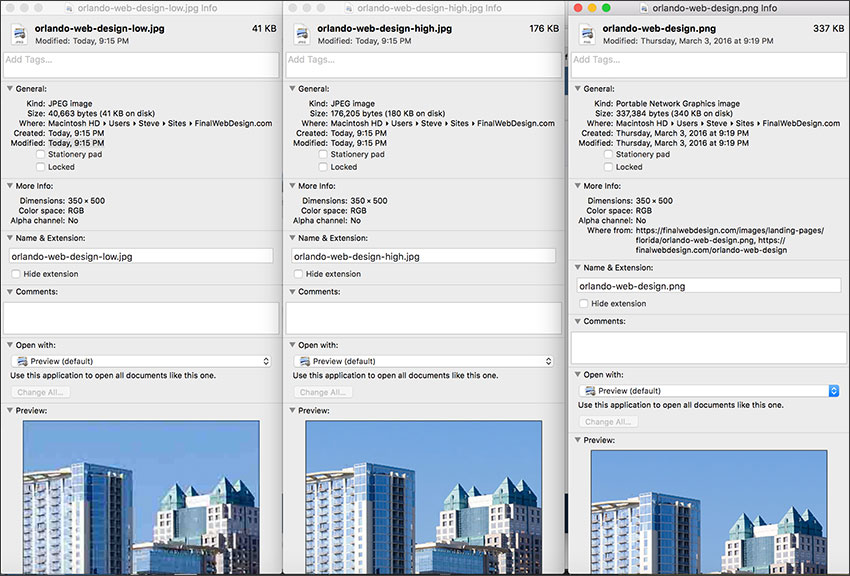This screenshot has height=576, width=850.
Task: Minimize the orlando-web-design.png Info window with the yellow button
Action: coord(592,8)
